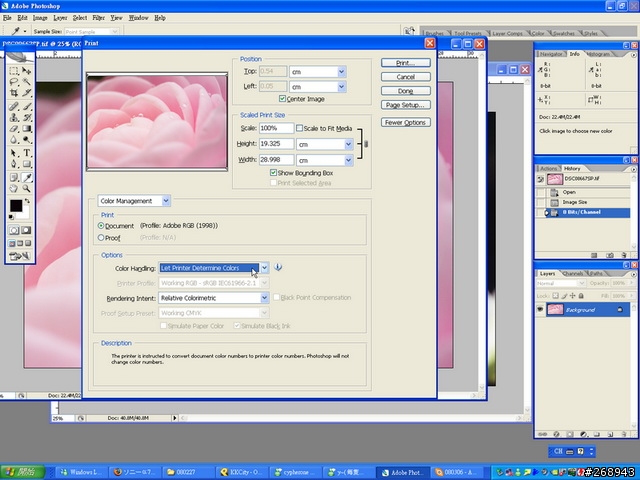The width and height of the screenshot is (640, 480).
Task: Select the Proof radio button
Action: [x=101, y=237]
